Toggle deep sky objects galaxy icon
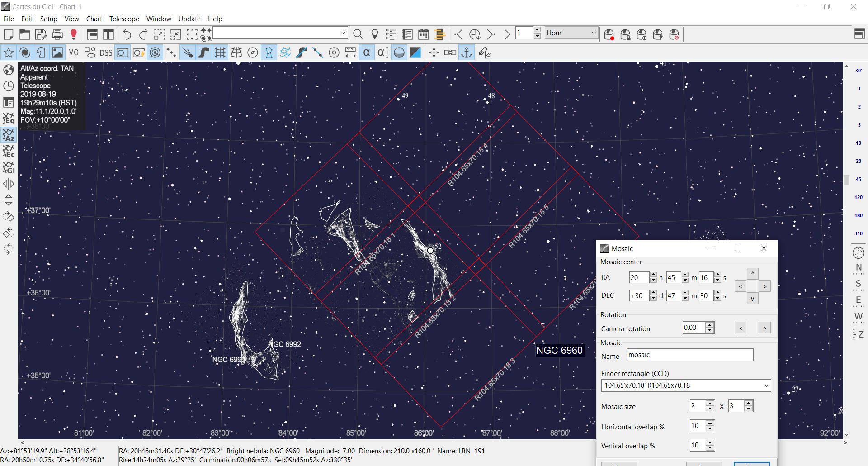The height and width of the screenshot is (466, 868). 25,53
